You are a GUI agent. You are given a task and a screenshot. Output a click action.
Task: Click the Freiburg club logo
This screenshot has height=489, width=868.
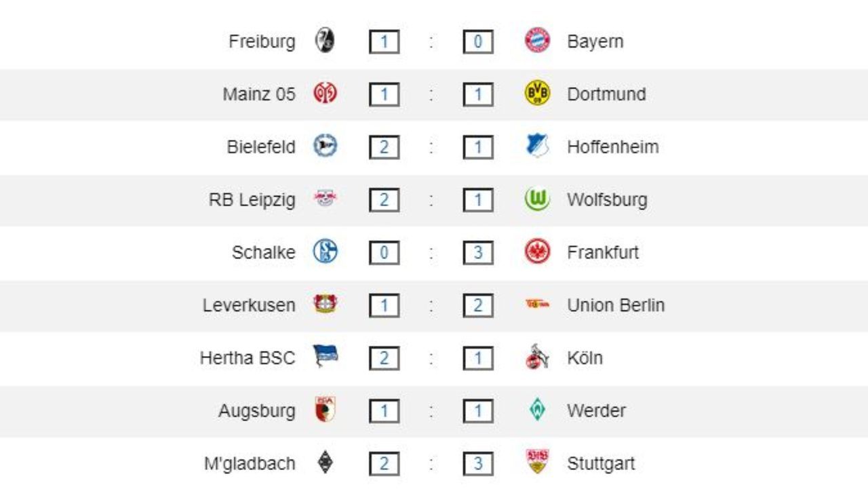325,41
